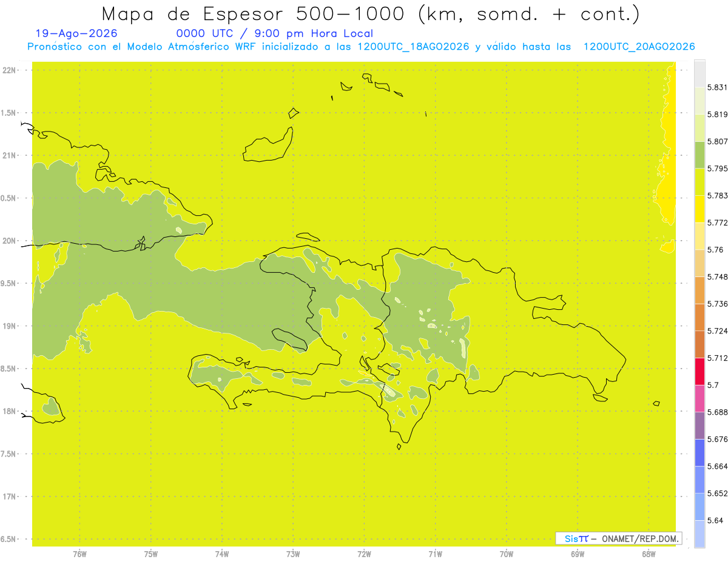
Task: Click the latitude label "18N"
Action: coord(10,411)
